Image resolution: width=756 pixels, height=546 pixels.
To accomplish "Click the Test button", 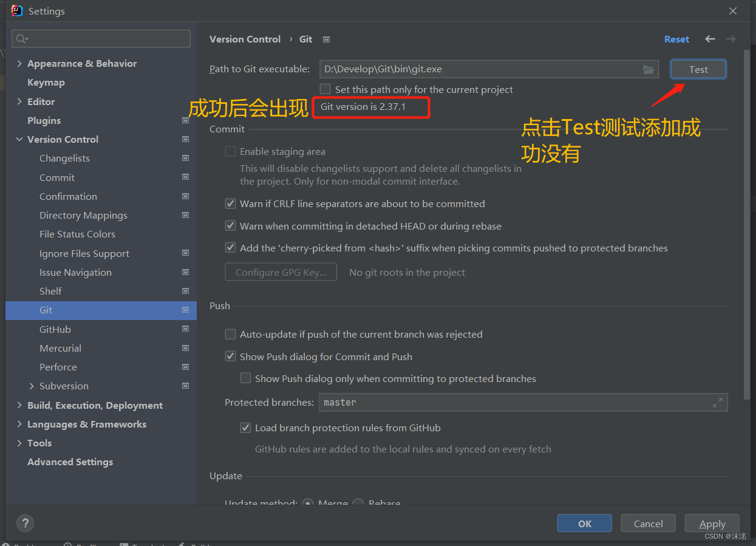I will click(698, 69).
